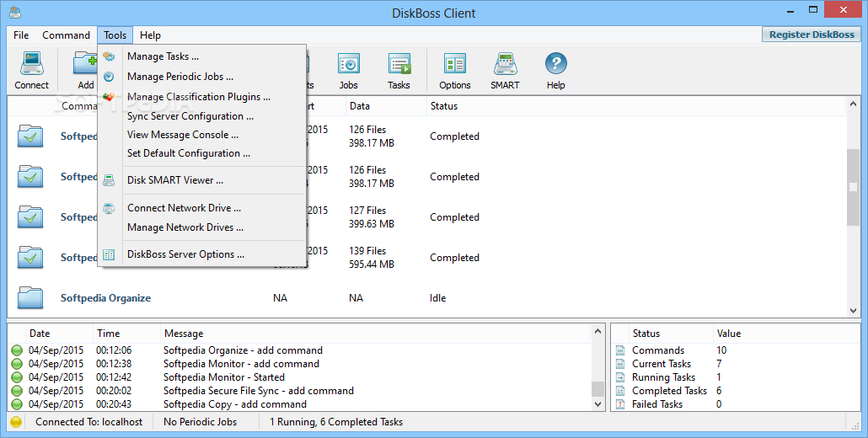
Task: Select View Message Console
Action: pyautogui.click(x=202, y=135)
